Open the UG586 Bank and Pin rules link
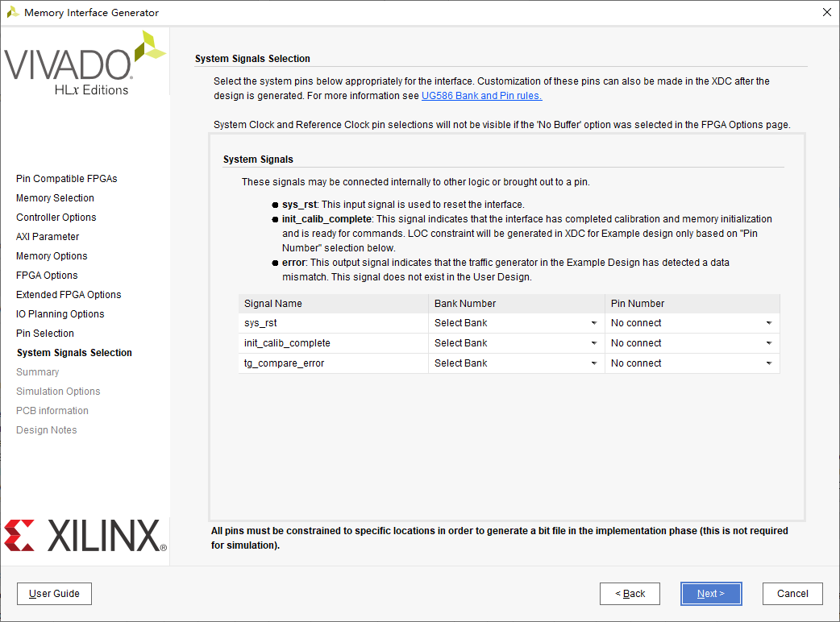Screen dimensions: 840x622 [481, 95]
